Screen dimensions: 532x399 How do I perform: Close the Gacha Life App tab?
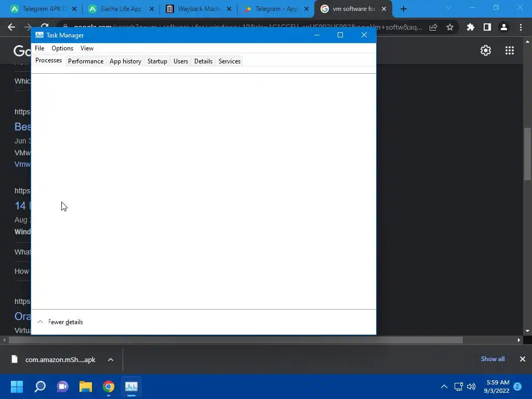[x=151, y=9]
